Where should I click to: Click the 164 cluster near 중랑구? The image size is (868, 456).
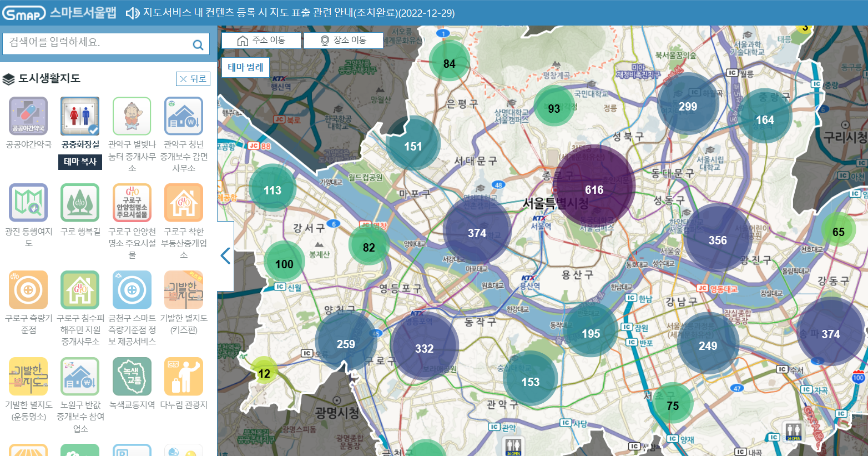pyautogui.click(x=765, y=117)
